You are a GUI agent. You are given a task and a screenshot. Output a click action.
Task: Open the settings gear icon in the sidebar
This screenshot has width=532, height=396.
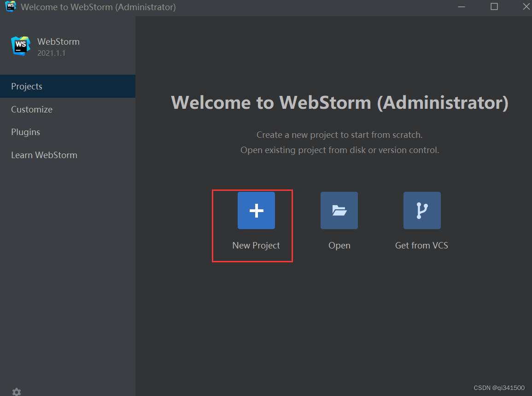point(16,392)
